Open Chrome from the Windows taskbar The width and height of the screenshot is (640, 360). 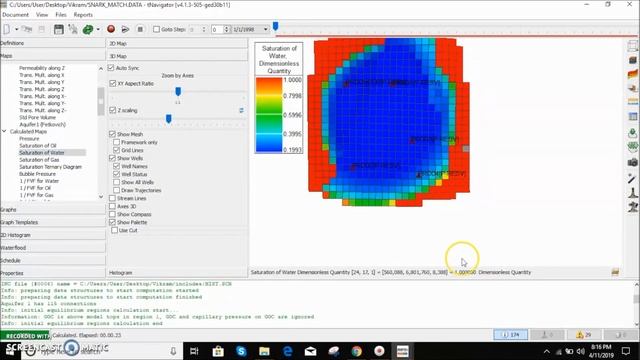point(356,351)
